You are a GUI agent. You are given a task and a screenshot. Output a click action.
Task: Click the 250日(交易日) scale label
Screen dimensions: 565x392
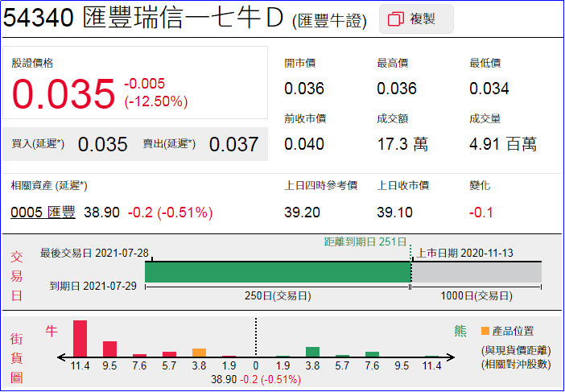278,295
